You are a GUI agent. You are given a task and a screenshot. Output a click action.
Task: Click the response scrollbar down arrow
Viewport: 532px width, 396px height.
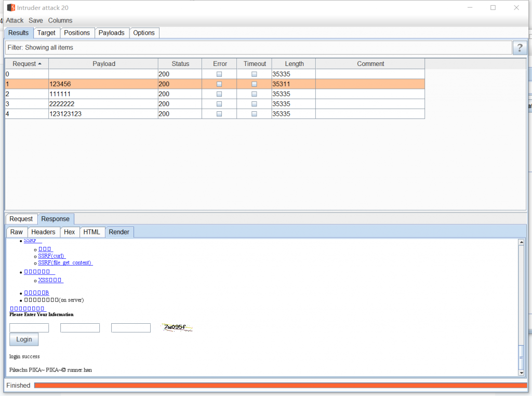[x=521, y=372]
